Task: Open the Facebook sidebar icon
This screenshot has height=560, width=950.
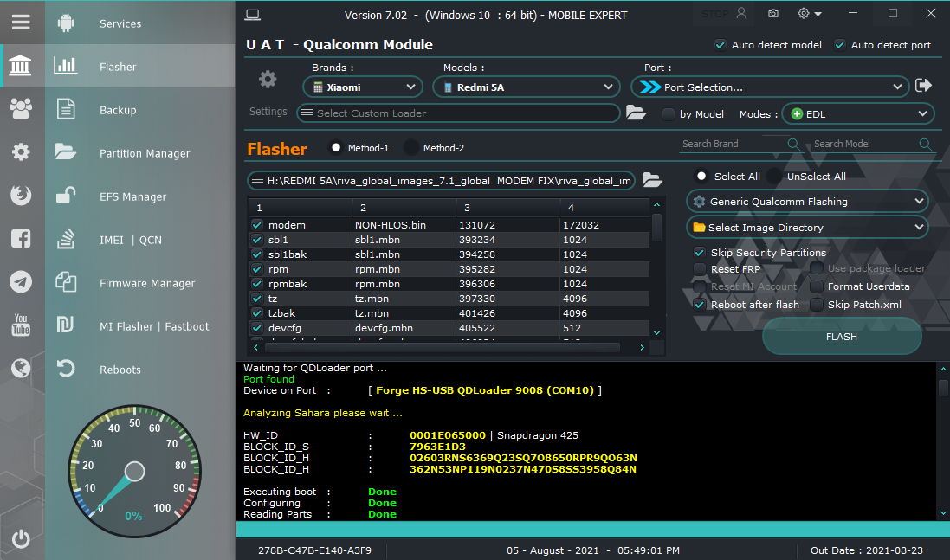Action: [x=21, y=239]
